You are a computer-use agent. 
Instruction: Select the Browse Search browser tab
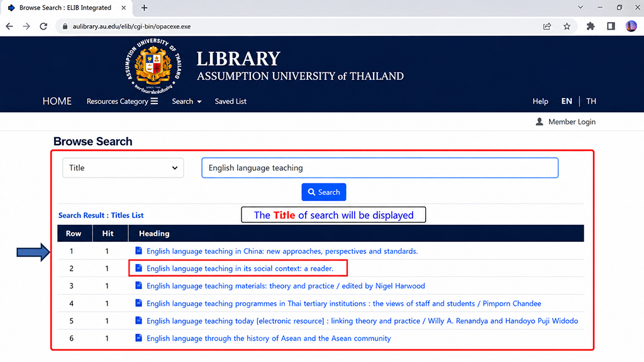click(x=65, y=8)
